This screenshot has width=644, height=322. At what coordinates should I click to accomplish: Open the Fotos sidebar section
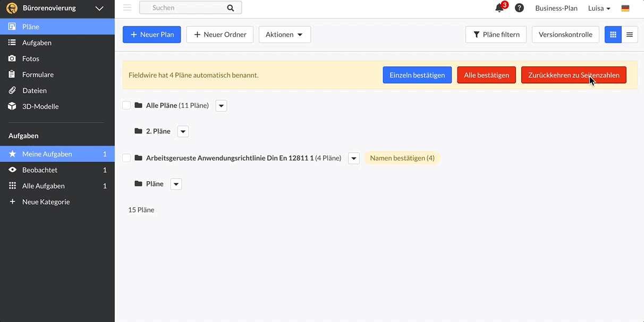point(57,58)
